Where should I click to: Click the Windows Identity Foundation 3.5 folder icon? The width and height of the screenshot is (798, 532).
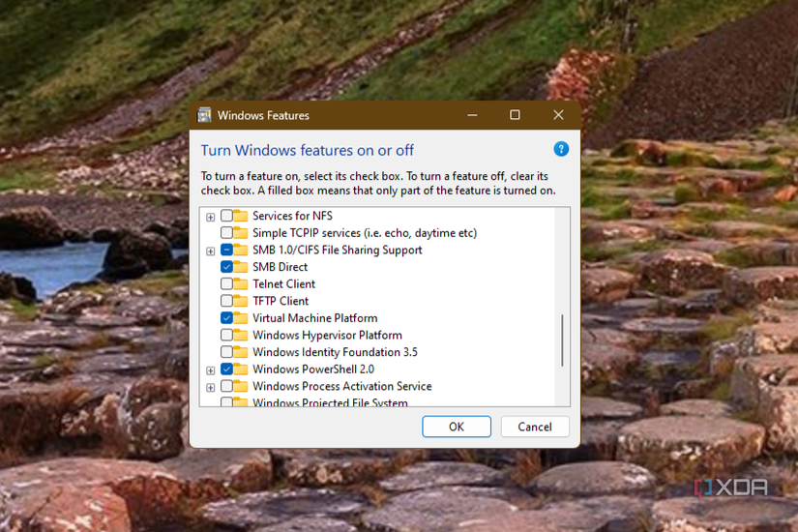(x=241, y=352)
